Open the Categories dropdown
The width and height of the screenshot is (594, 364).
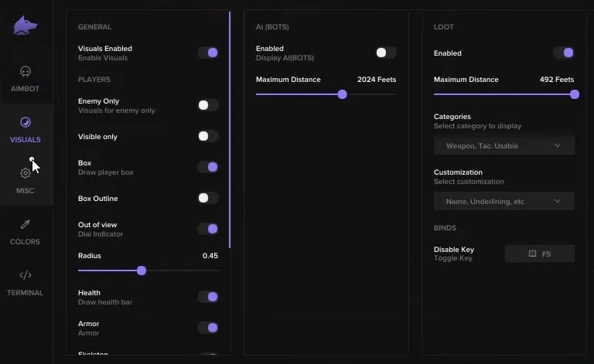tap(504, 145)
